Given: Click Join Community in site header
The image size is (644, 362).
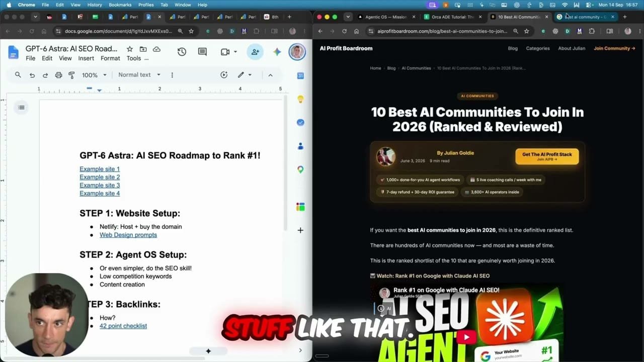Looking at the screenshot, I should coord(614,48).
